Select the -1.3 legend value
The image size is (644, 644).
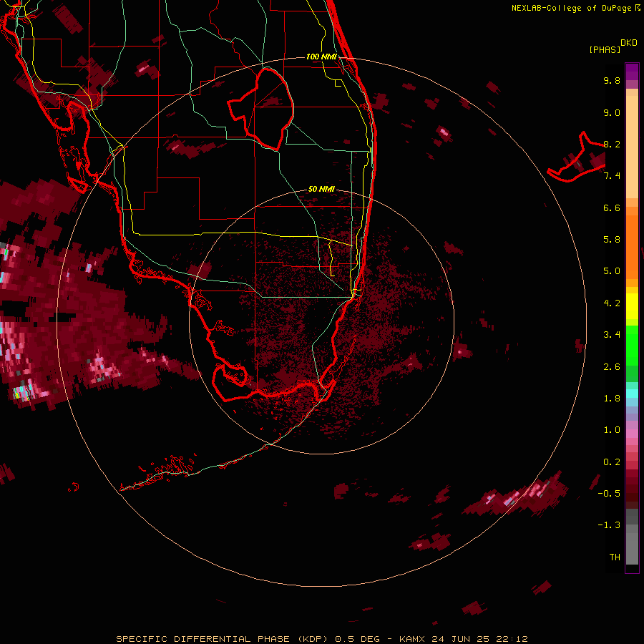tap(609, 525)
